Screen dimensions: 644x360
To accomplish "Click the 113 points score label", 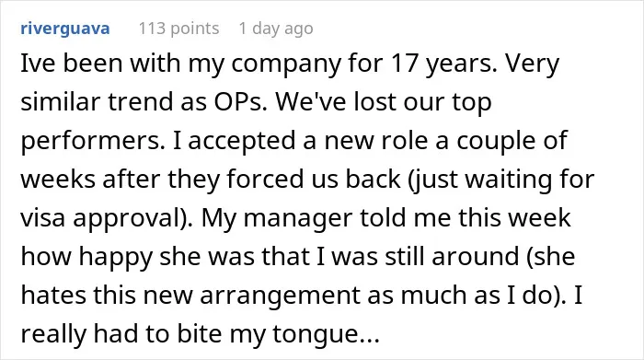I will pos(178,29).
